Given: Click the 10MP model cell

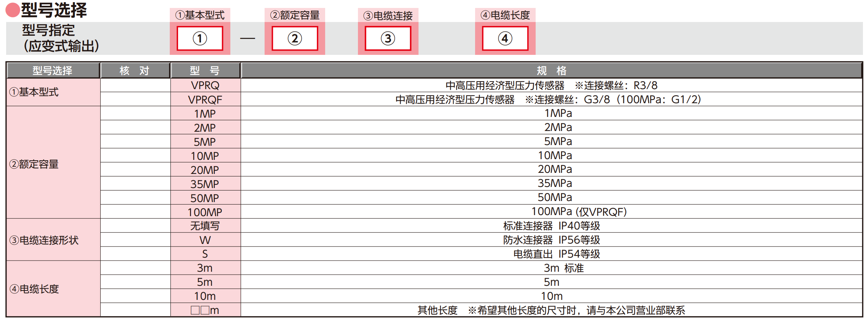Looking at the screenshot, I should (205, 156).
